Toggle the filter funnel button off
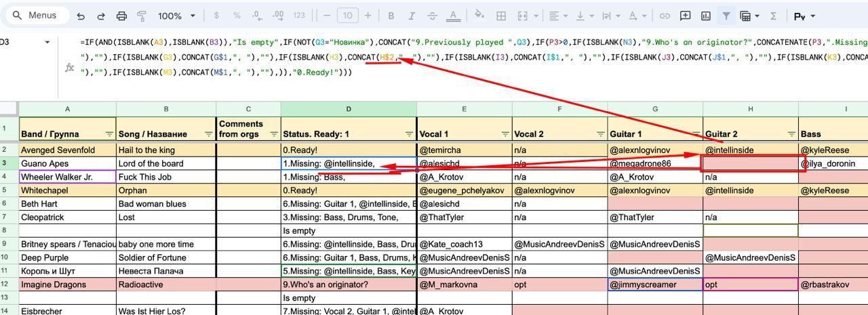This screenshot has width=868, height=315. tap(726, 16)
